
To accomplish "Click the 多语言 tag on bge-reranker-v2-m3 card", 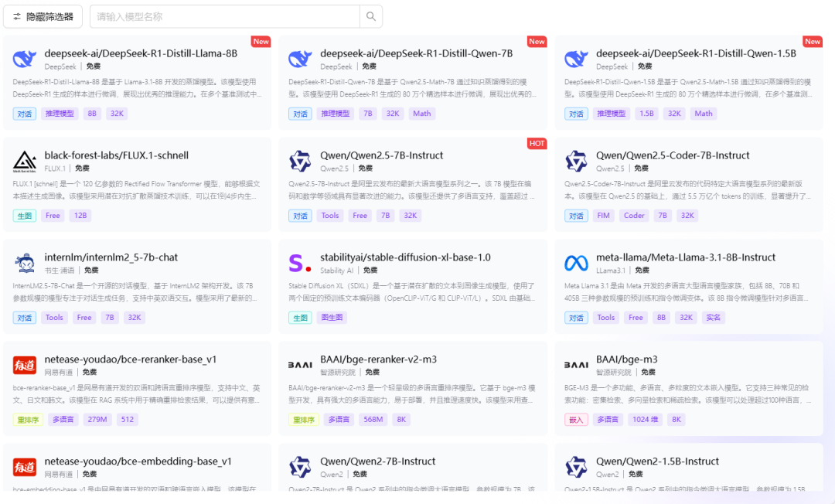I will pos(339,420).
